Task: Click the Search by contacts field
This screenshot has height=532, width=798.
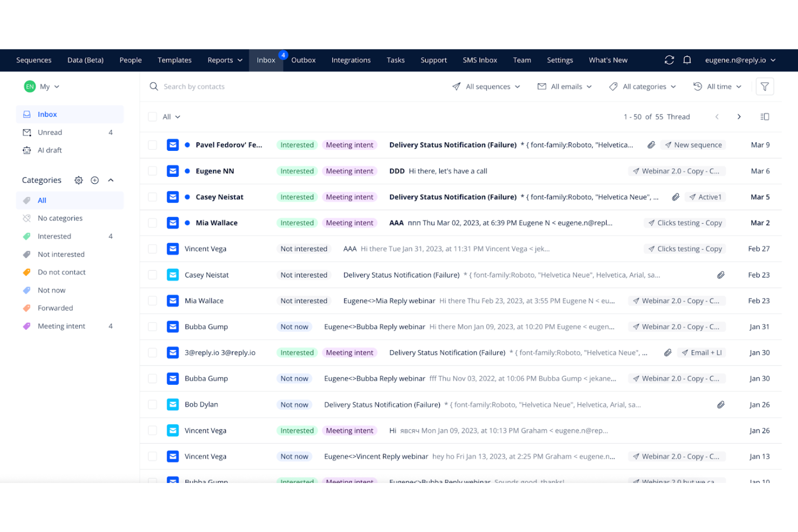Action: click(194, 86)
